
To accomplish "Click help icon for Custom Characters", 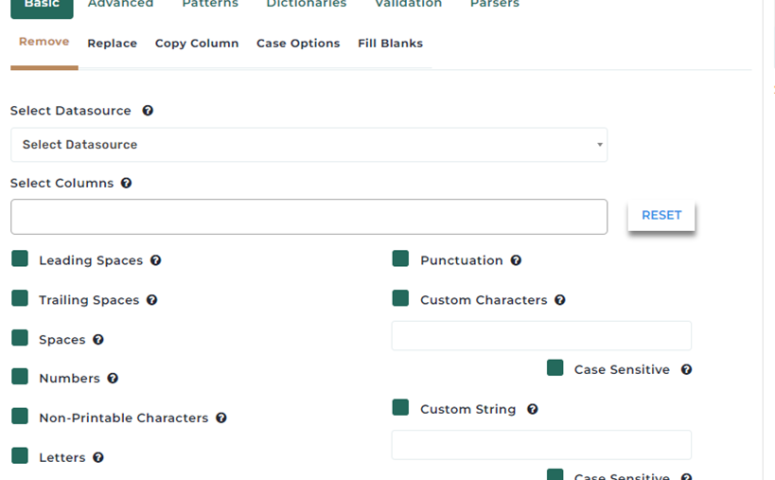I will point(560,300).
